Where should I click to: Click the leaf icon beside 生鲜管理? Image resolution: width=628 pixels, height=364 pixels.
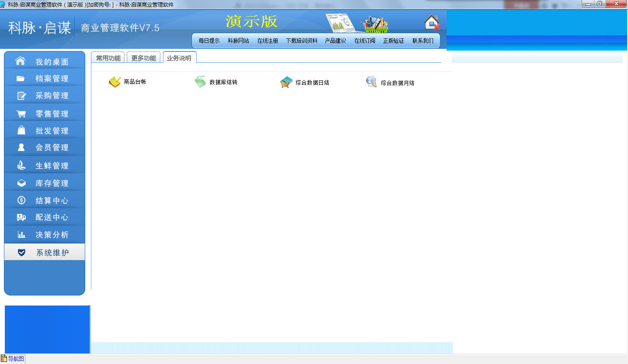coord(21,165)
